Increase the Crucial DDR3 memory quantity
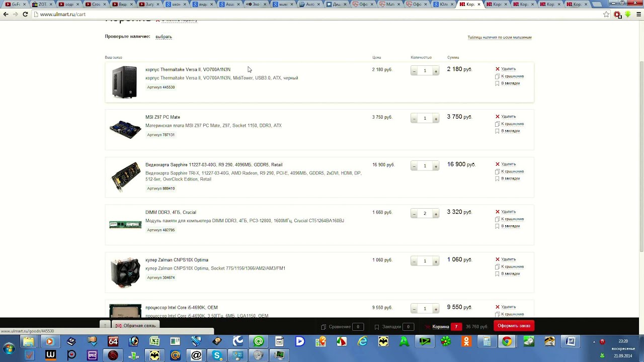 pos(436,214)
